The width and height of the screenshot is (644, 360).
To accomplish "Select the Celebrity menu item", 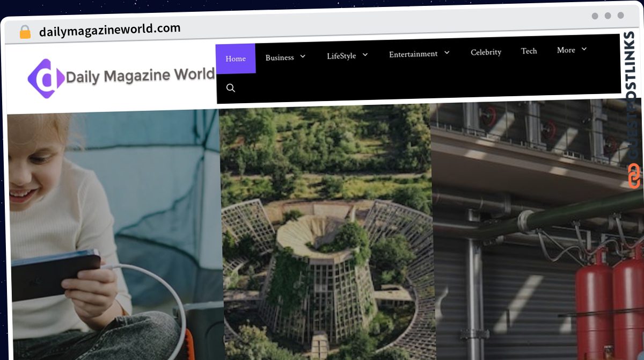I will pos(486,52).
